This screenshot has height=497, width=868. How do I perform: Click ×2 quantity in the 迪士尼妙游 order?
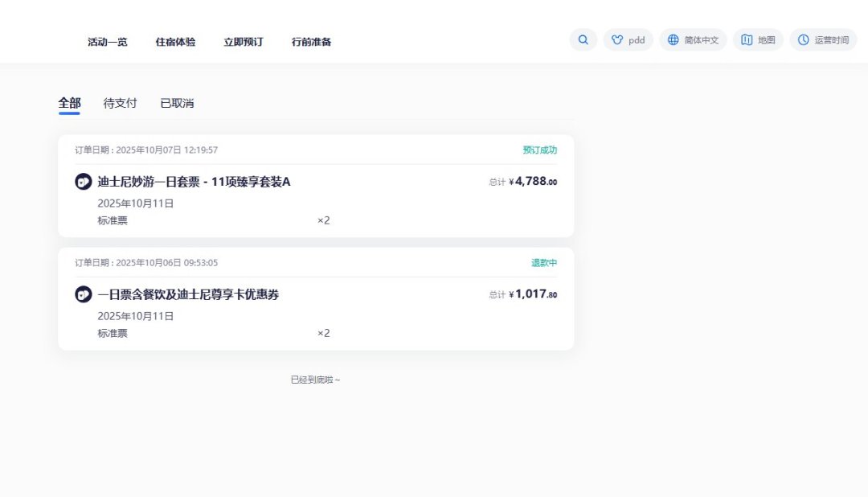coord(324,220)
